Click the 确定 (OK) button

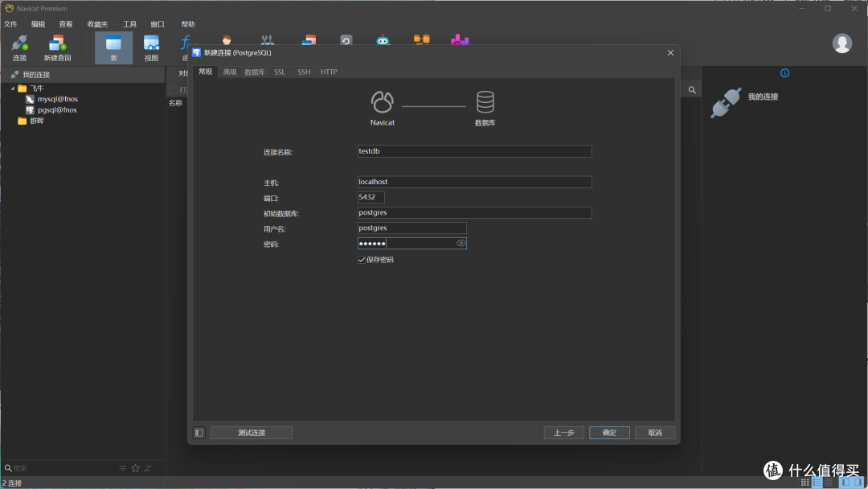pos(609,433)
